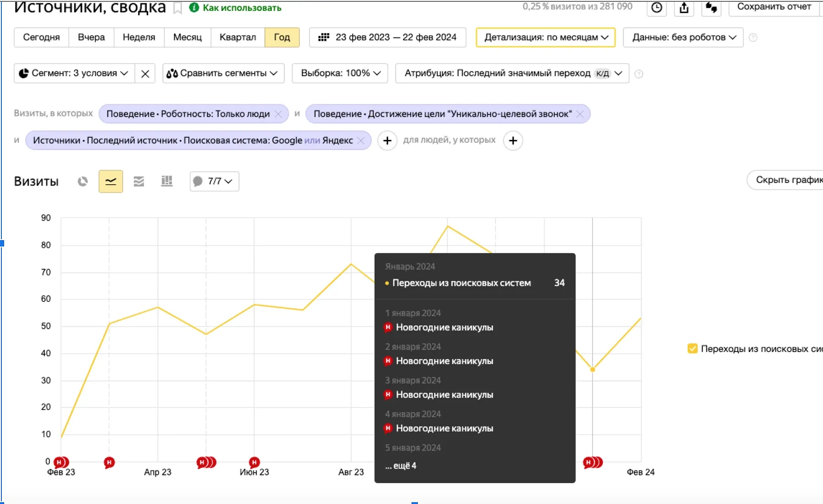
Task: Bookmark the report with the flag icon
Action: coord(178,8)
